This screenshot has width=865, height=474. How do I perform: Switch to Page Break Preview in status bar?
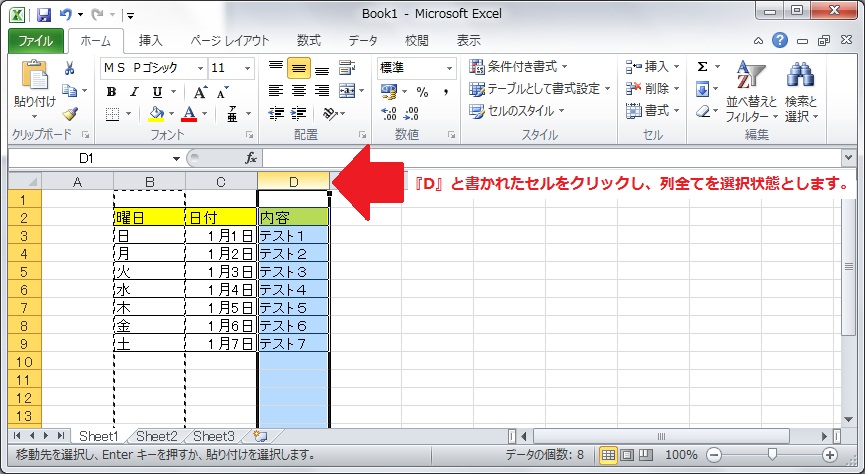point(645,455)
